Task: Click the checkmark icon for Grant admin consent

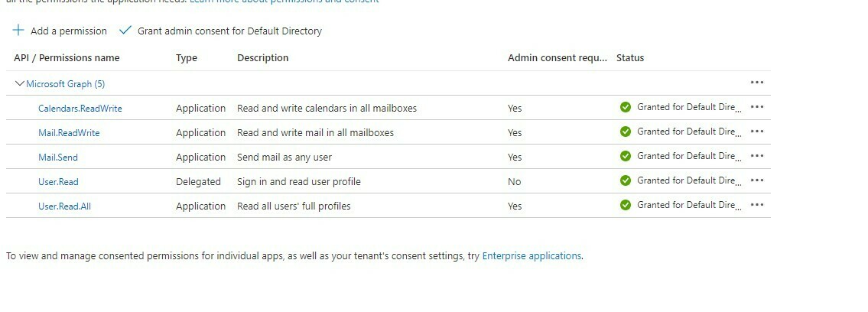Action: pos(125,30)
